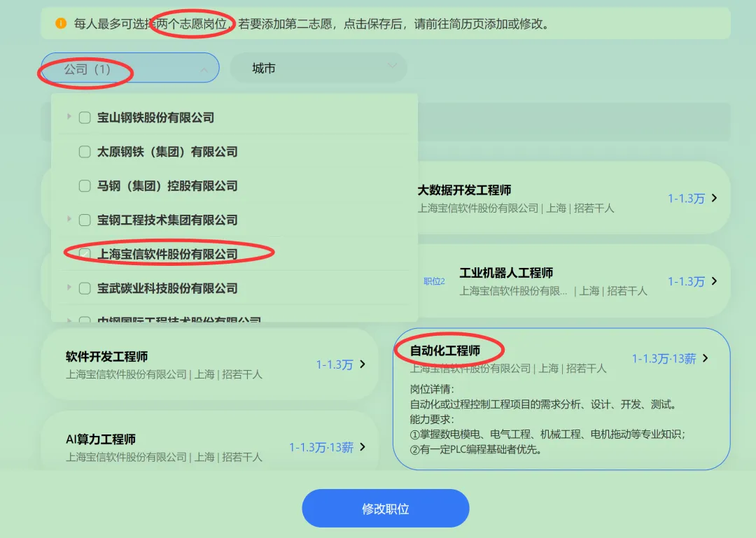Click the 岗位详情 heading in automation card

pyautogui.click(x=432, y=389)
